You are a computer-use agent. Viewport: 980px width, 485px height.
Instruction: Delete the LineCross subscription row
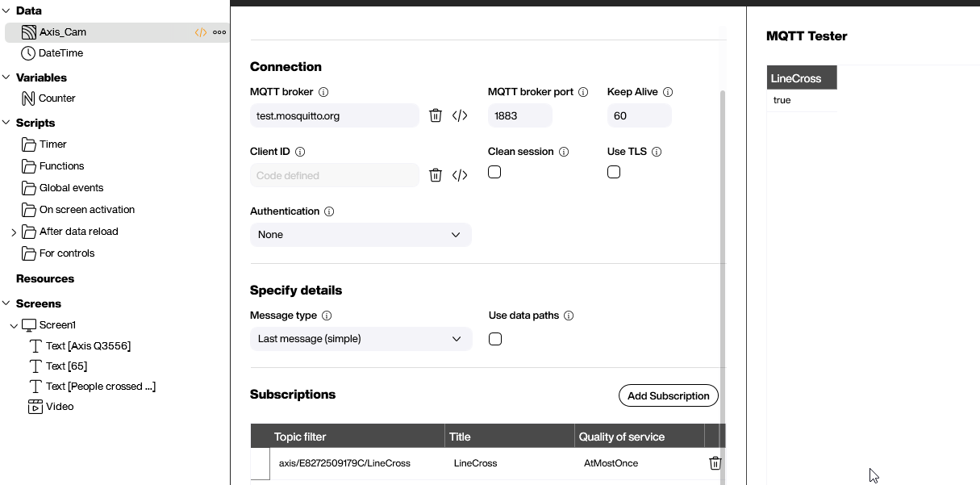[x=715, y=462]
